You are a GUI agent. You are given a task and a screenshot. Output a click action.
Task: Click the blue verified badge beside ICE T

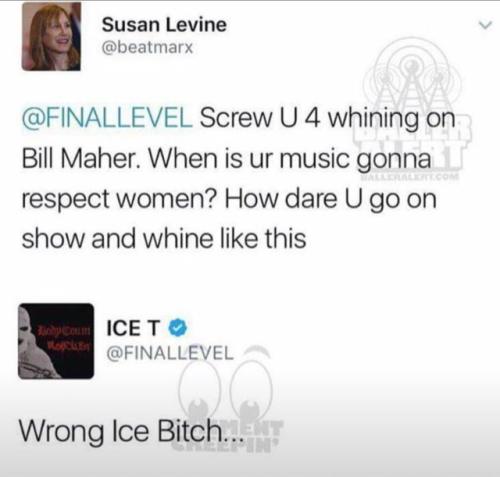[178, 329]
